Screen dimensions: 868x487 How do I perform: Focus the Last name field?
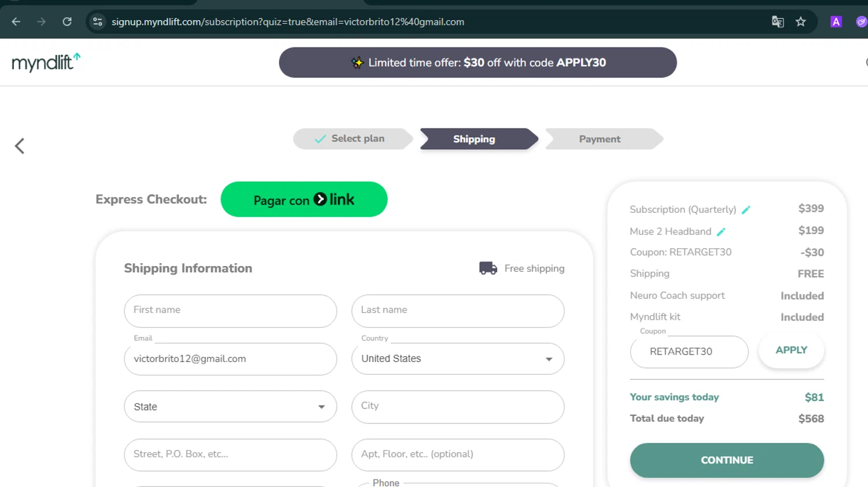458,311
